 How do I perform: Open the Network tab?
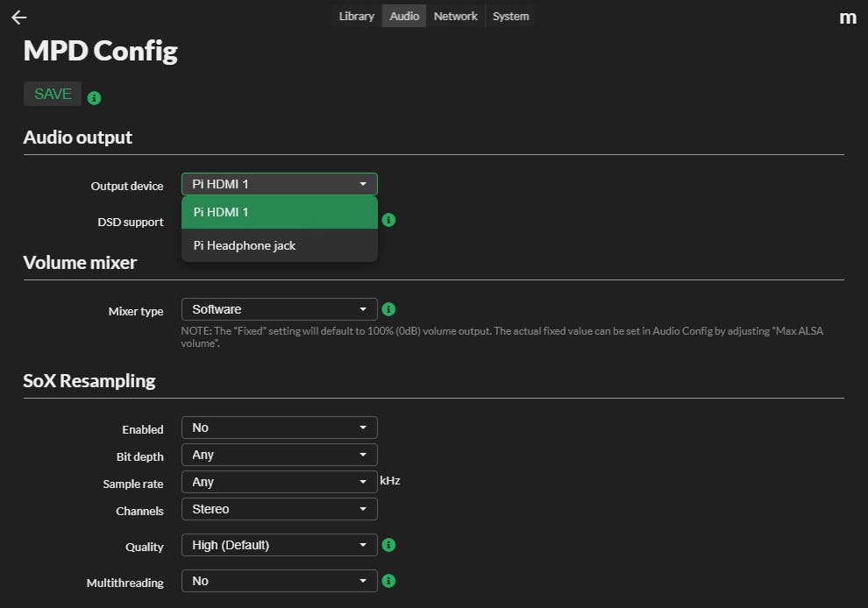click(x=455, y=16)
